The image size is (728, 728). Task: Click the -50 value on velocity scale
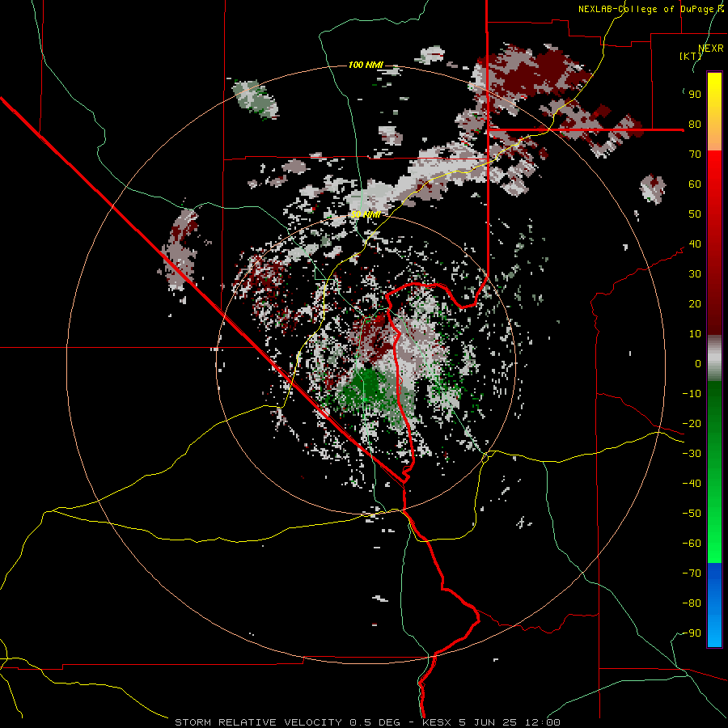pyautogui.click(x=692, y=514)
